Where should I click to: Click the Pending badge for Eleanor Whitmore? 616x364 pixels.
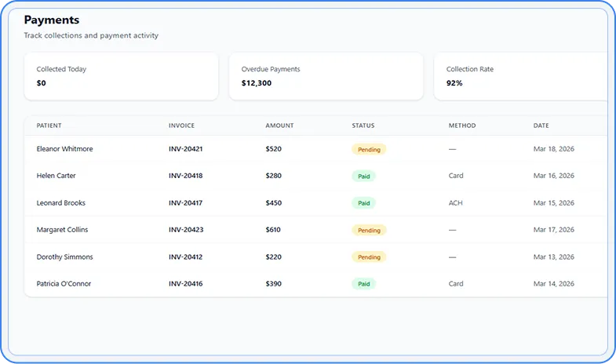point(369,149)
